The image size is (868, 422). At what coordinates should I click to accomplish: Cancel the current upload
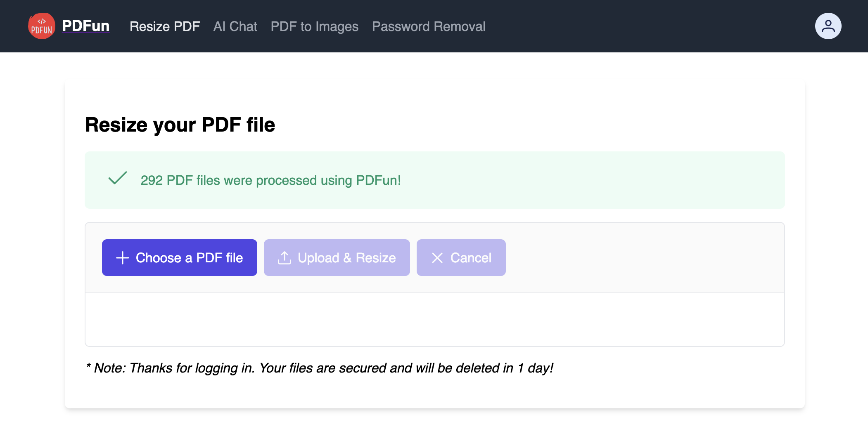tap(461, 257)
